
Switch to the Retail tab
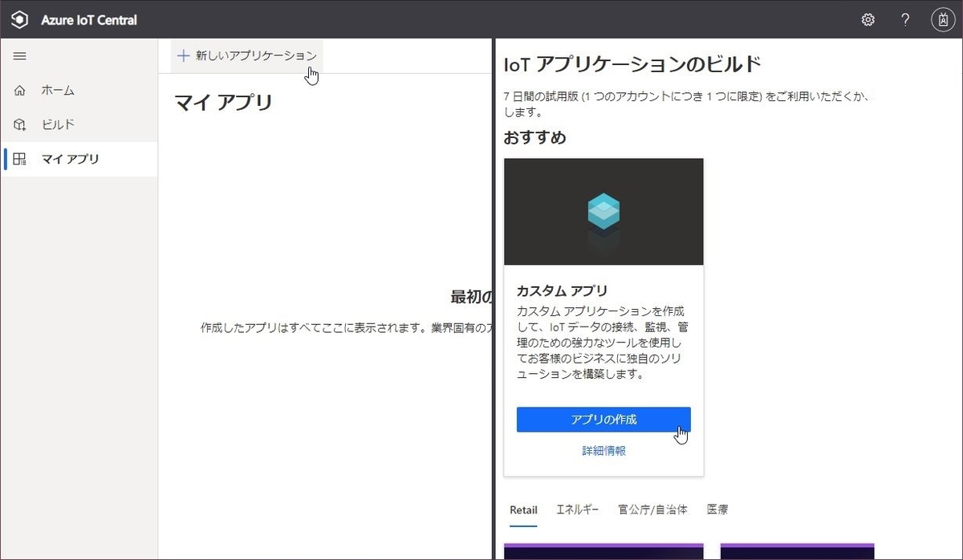523,509
